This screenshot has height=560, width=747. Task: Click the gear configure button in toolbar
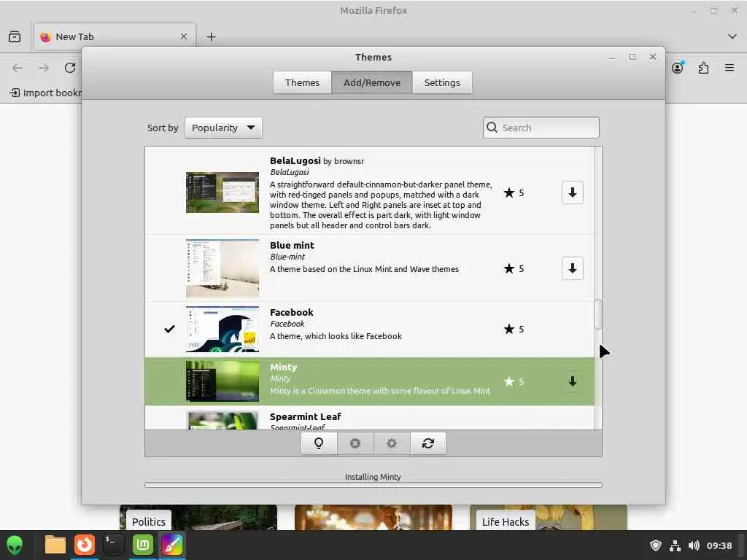point(391,443)
